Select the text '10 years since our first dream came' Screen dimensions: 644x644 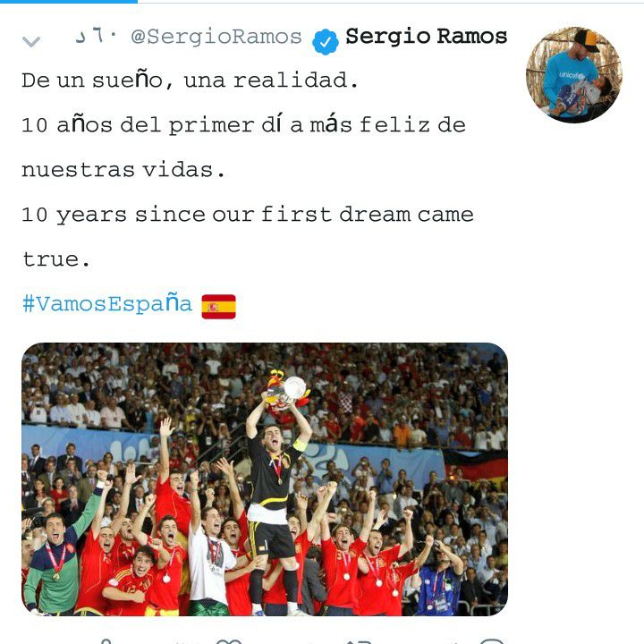[248, 215]
